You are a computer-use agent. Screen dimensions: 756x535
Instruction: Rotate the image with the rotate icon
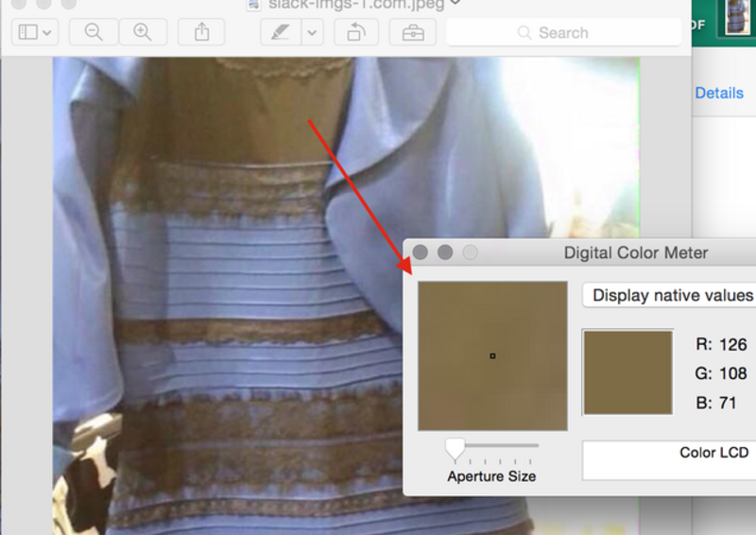[x=356, y=32]
